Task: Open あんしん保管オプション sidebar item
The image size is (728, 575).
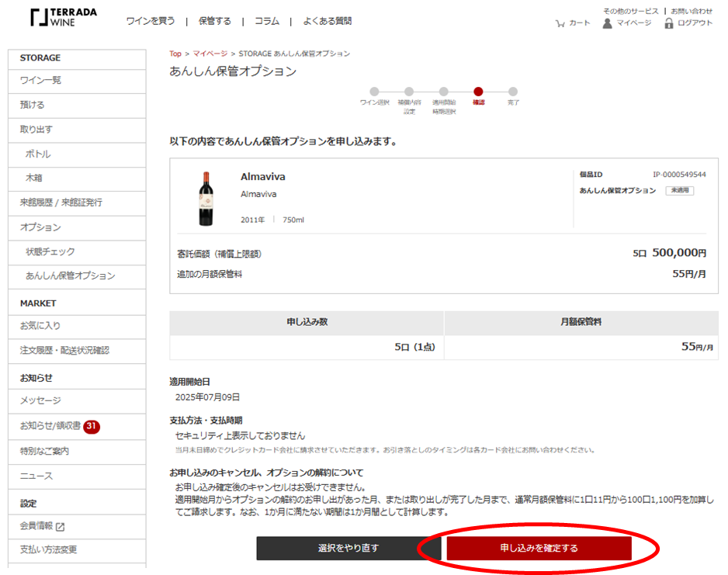Action: [77, 276]
